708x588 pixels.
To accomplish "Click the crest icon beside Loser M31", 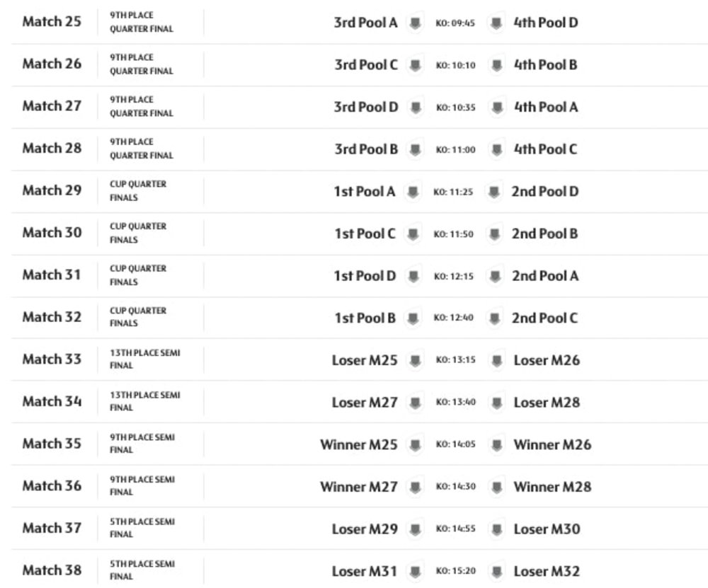I will tap(415, 571).
